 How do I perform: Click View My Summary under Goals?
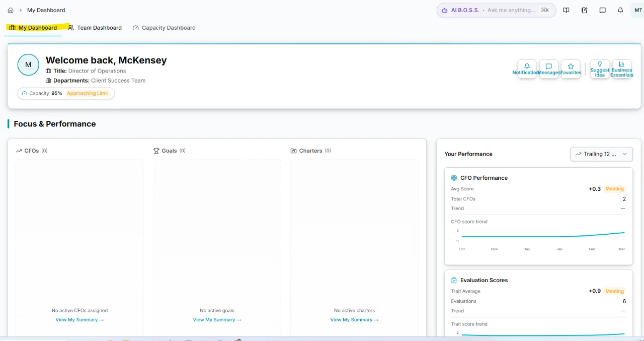pyautogui.click(x=217, y=320)
